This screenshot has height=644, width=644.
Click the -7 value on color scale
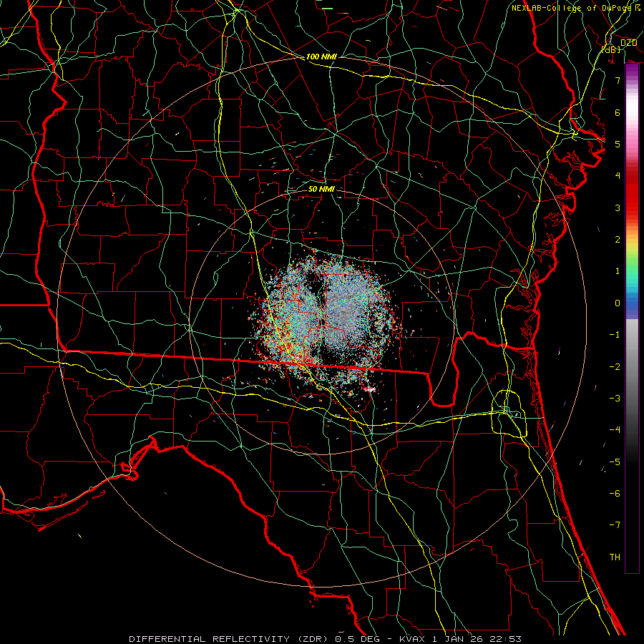coord(615,525)
